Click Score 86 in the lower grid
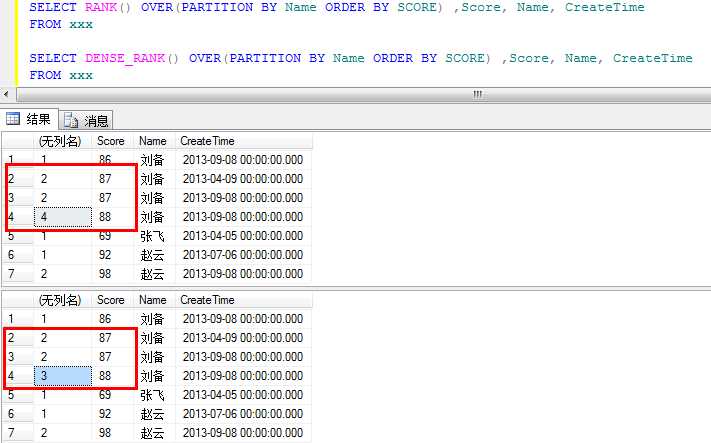Viewport: 711px width, 443px height. coord(113,319)
